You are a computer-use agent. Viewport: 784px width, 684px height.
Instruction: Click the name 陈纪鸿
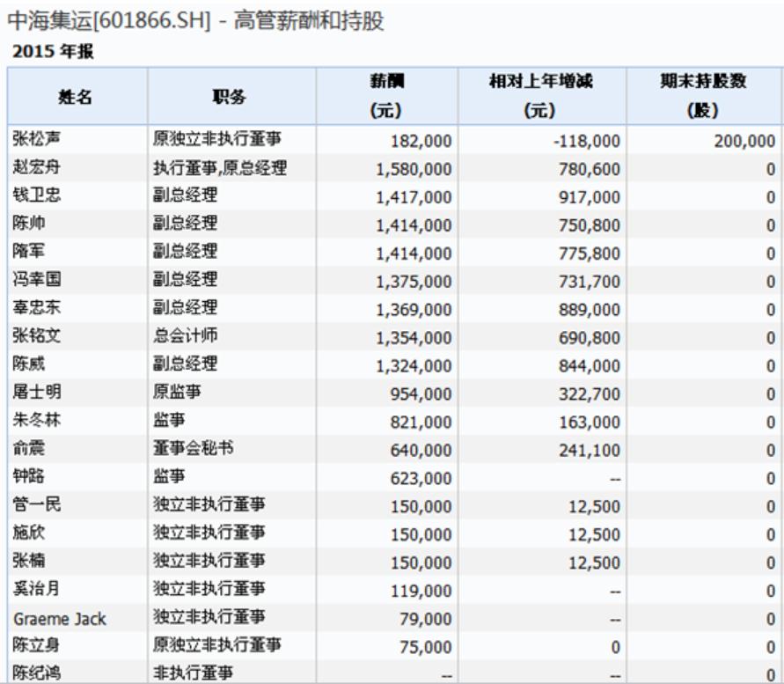[36, 673]
